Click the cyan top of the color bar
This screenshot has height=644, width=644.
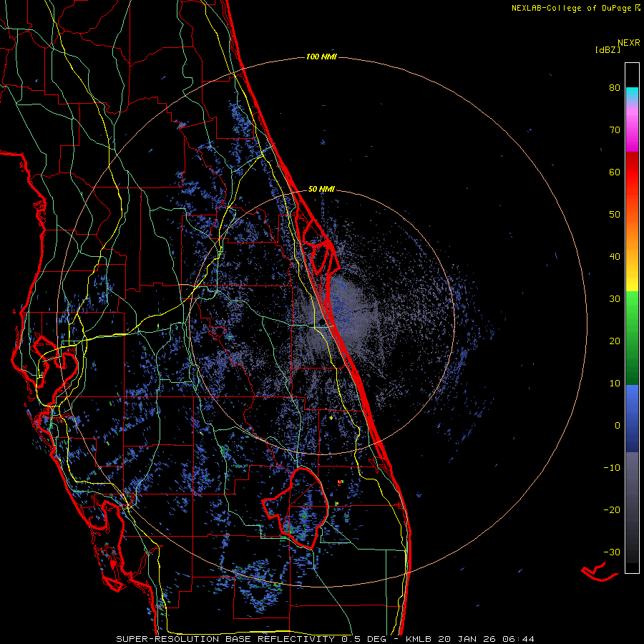click(632, 94)
